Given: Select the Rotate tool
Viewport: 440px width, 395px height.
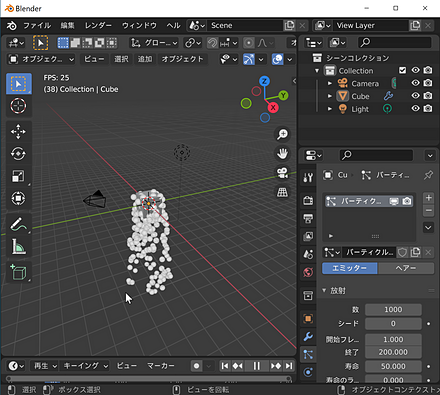Looking at the screenshot, I should 19,154.
